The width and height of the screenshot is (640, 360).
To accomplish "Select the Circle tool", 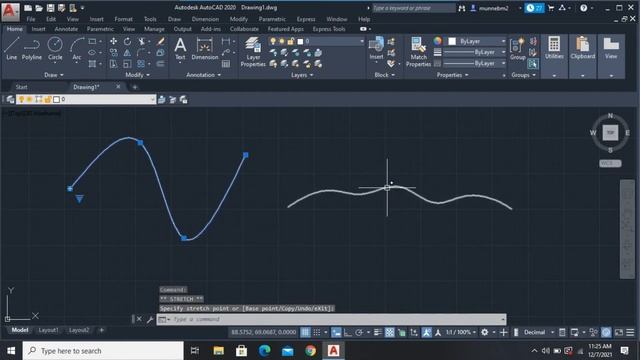I will click(55, 49).
